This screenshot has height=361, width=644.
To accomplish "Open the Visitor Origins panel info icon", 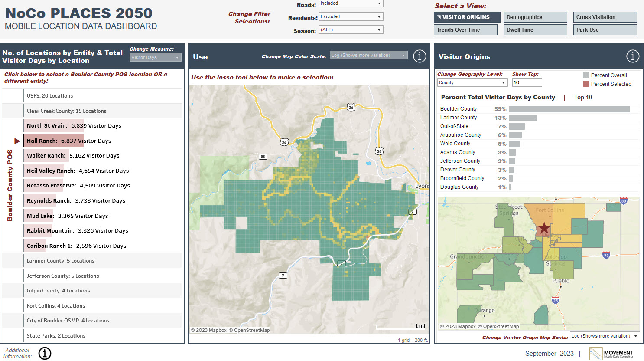I will (x=633, y=56).
